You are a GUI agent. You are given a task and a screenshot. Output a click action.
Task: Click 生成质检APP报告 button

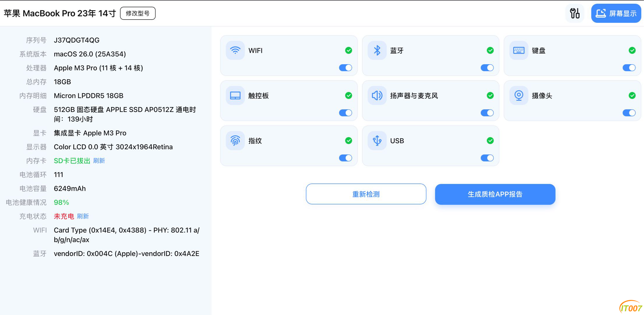pyautogui.click(x=495, y=194)
